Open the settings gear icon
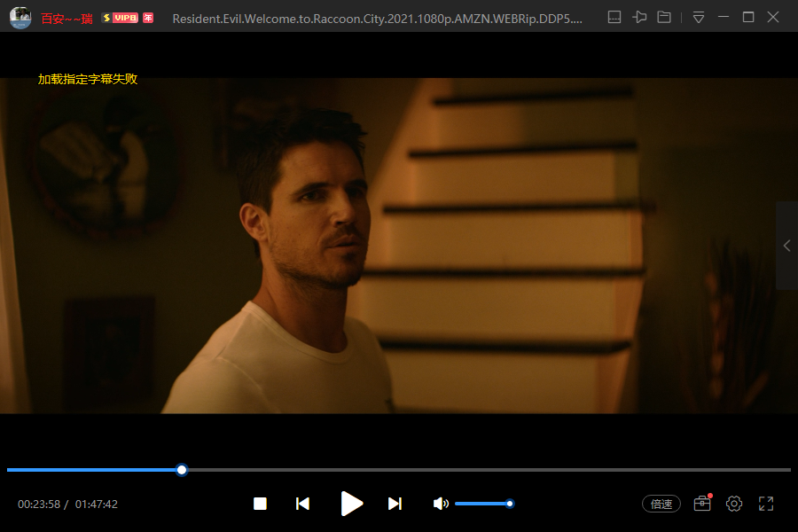 click(x=734, y=504)
